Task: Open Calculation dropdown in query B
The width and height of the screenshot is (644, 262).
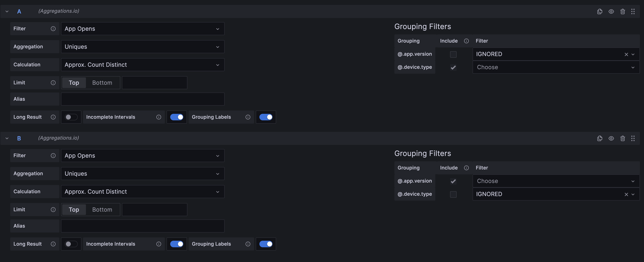Action: [x=143, y=192]
